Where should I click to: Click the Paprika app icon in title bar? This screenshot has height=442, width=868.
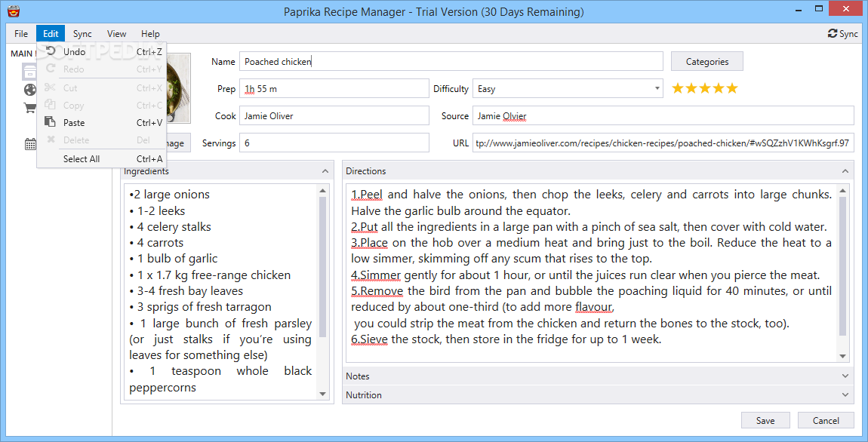[x=14, y=11]
